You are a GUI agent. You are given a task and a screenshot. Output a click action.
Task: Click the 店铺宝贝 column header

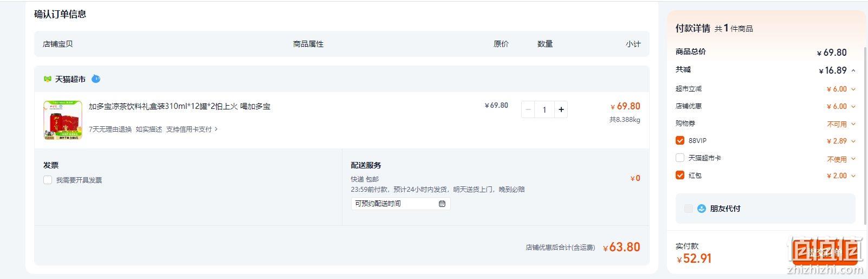click(x=58, y=44)
